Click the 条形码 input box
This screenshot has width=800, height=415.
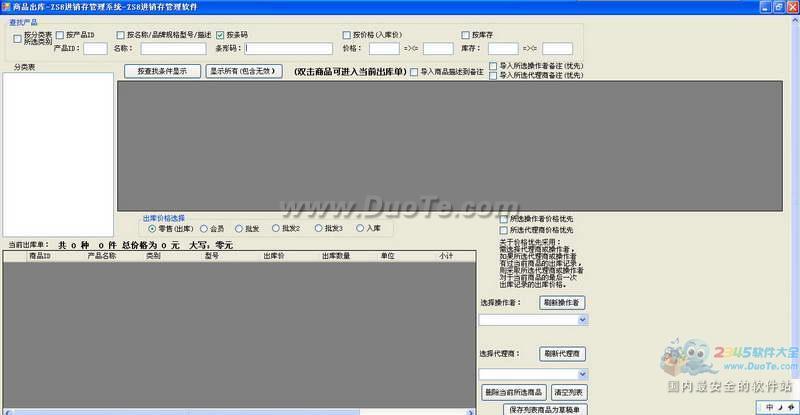click(x=289, y=48)
